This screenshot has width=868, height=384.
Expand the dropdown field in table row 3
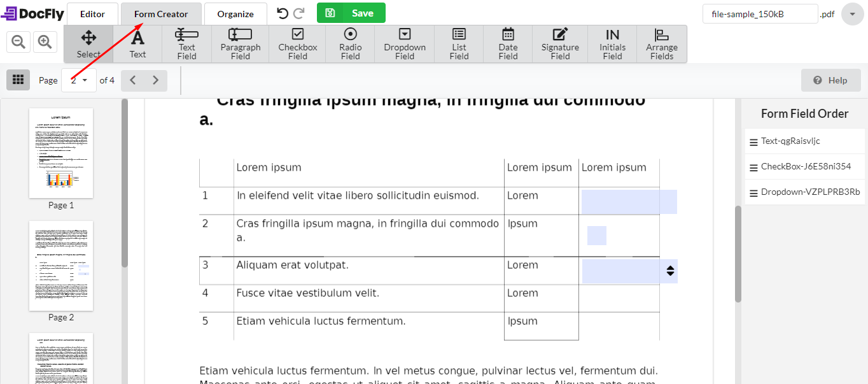[669, 271]
